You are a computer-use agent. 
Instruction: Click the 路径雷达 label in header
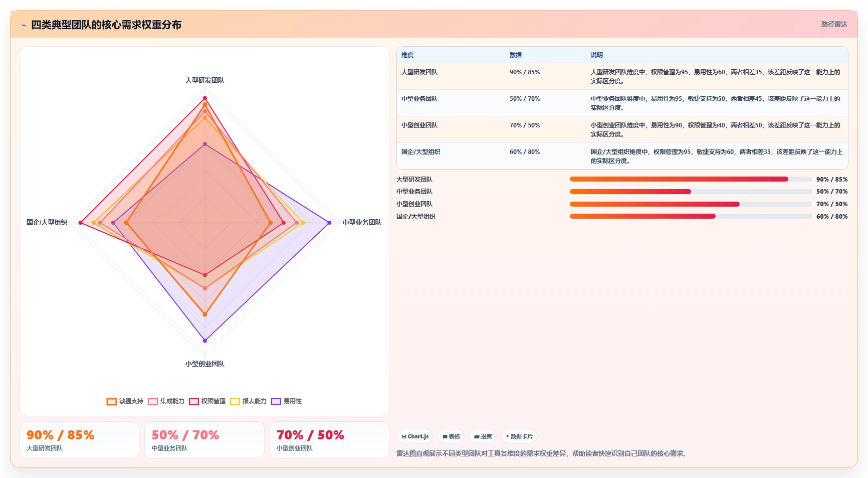834,24
